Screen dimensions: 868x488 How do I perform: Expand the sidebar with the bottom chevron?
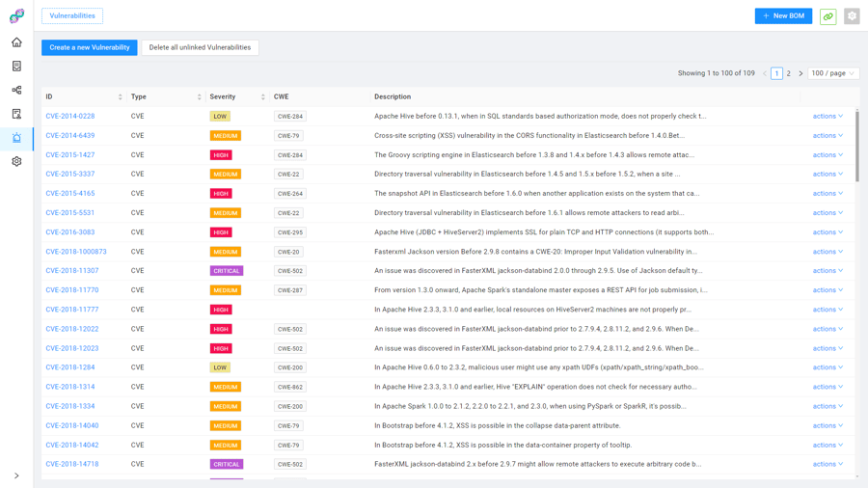pyautogui.click(x=16, y=475)
